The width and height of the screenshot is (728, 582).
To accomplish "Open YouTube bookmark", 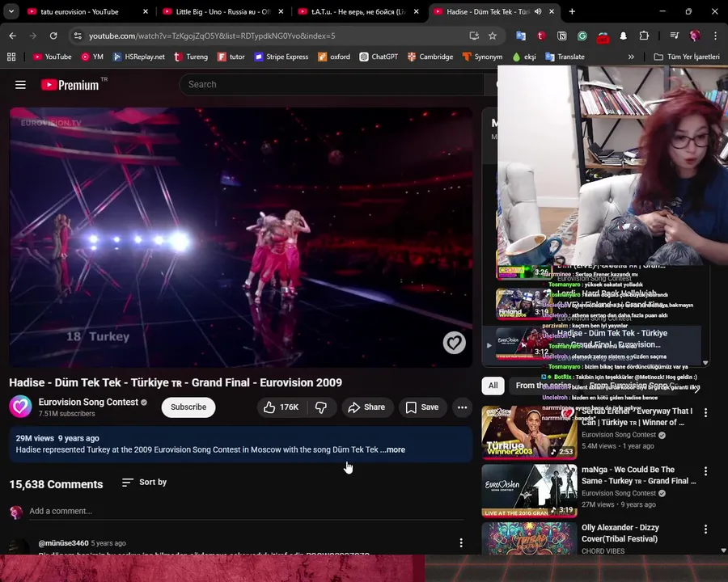I will (52, 57).
